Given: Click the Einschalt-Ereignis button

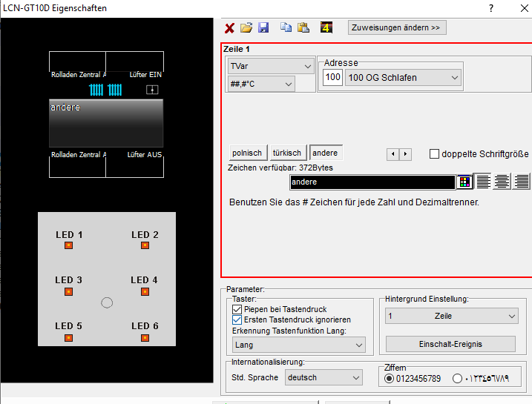Looking at the screenshot, I should [x=451, y=344].
